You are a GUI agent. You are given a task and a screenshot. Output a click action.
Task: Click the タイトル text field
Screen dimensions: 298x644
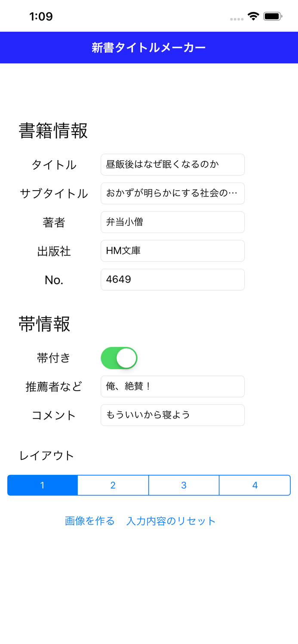point(172,164)
